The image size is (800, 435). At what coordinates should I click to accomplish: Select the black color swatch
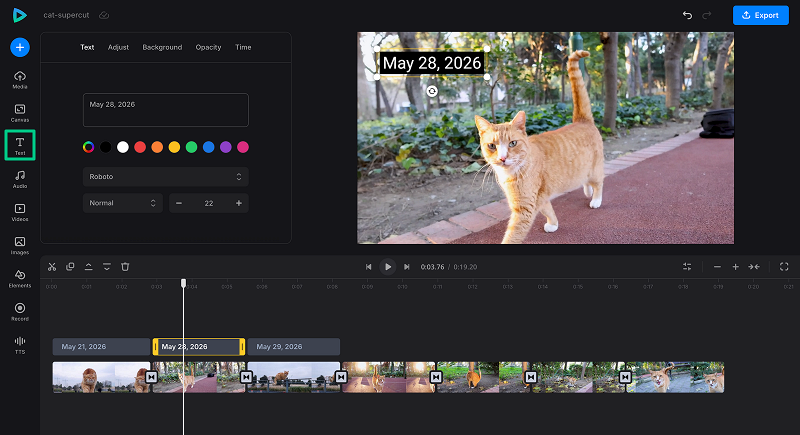pyautogui.click(x=106, y=147)
